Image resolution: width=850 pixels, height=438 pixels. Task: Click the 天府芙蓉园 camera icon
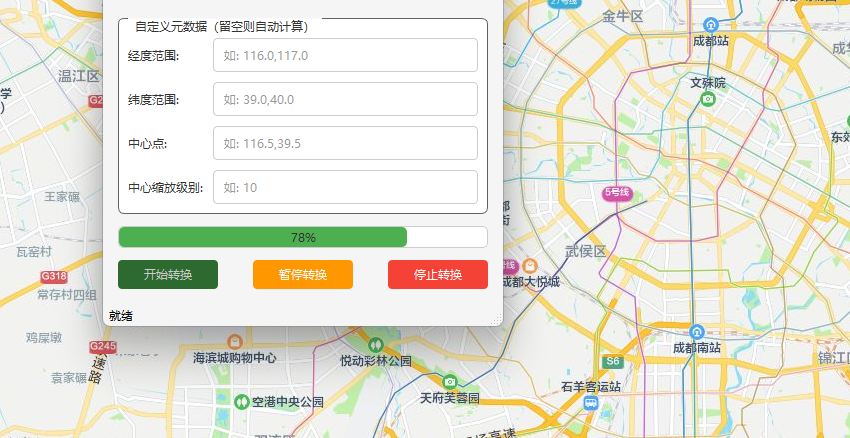click(449, 382)
